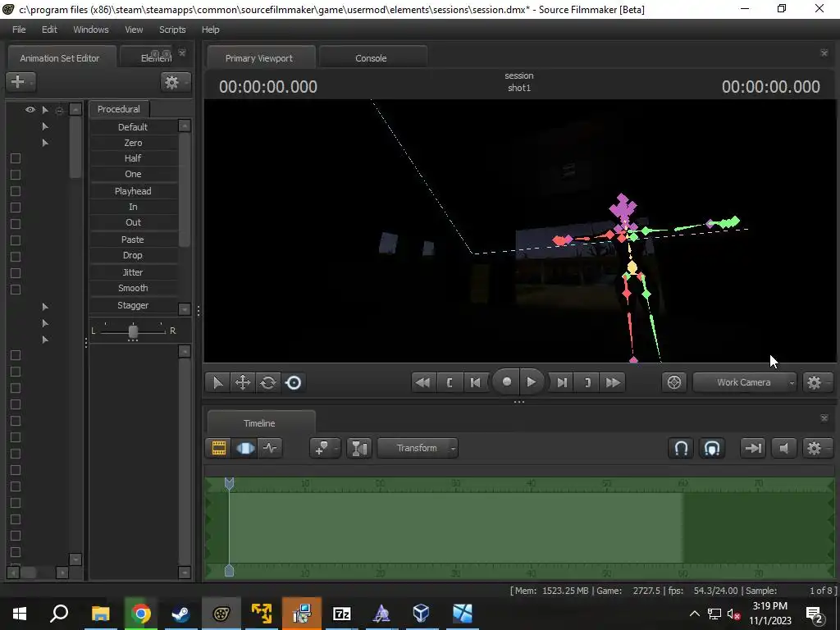The width and height of the screenshot is (840, 630).
Task: Tick the checkbox beside the One preset row
Action: [x=16, y=175]
